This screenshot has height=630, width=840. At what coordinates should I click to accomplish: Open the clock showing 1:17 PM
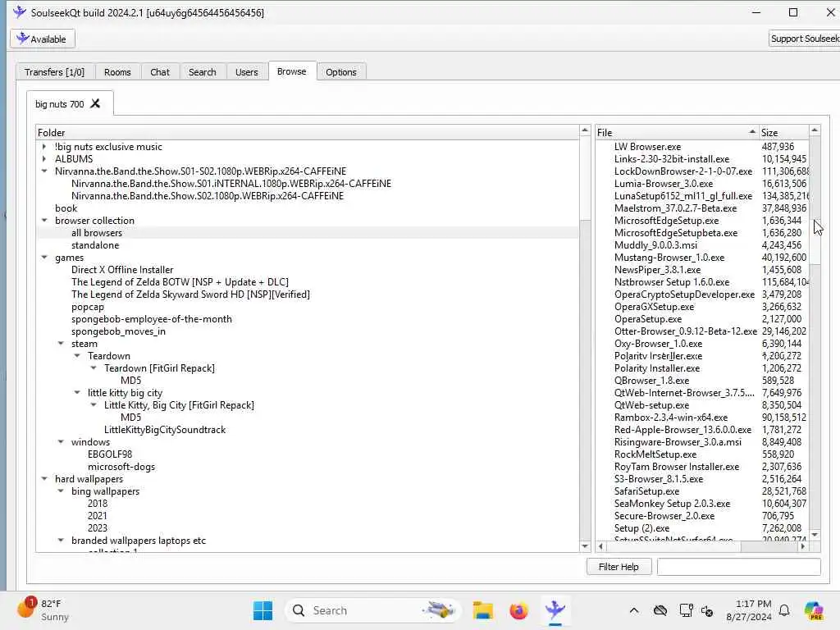749,610
